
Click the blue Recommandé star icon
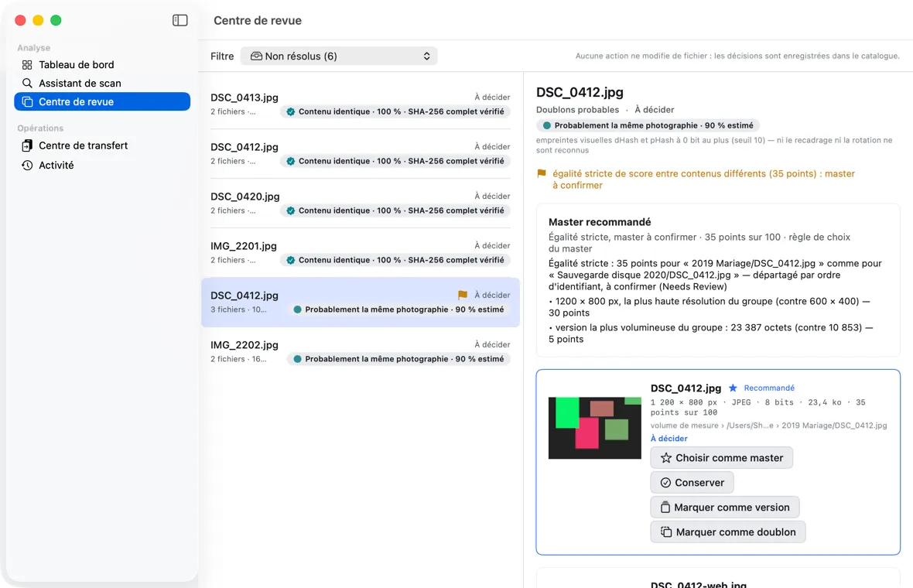(733, 388)
